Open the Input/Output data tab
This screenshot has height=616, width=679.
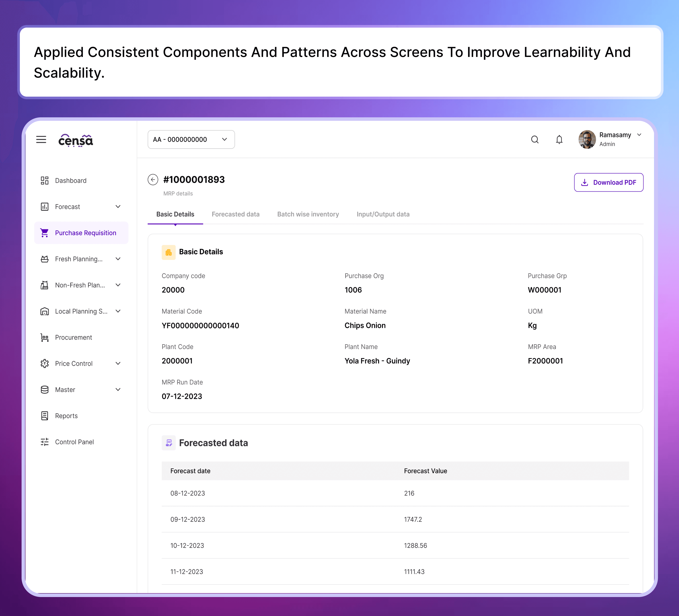coord(383,214)
